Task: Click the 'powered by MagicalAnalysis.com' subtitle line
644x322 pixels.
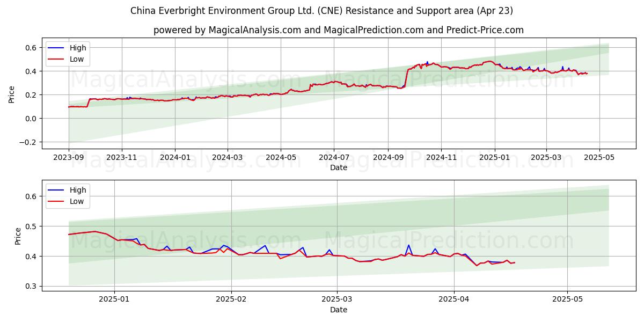Action: [339, 30]
